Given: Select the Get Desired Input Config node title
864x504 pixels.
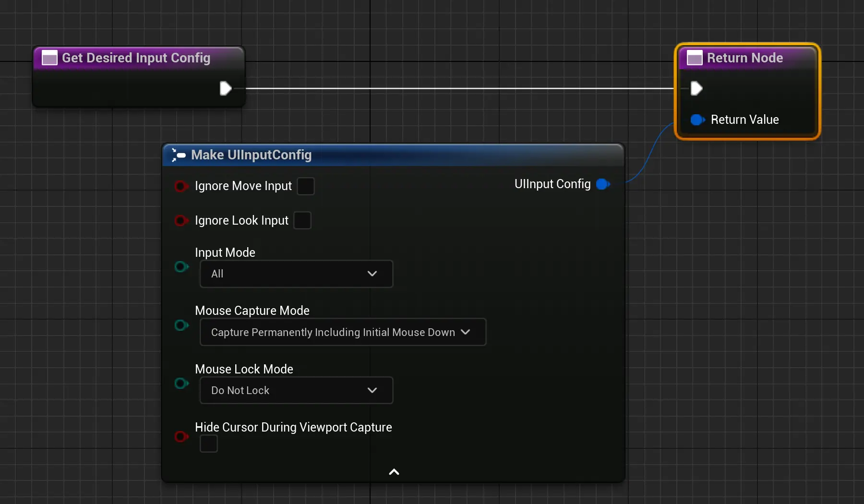Looking at the screenshot, I should (x=136, y=58).
